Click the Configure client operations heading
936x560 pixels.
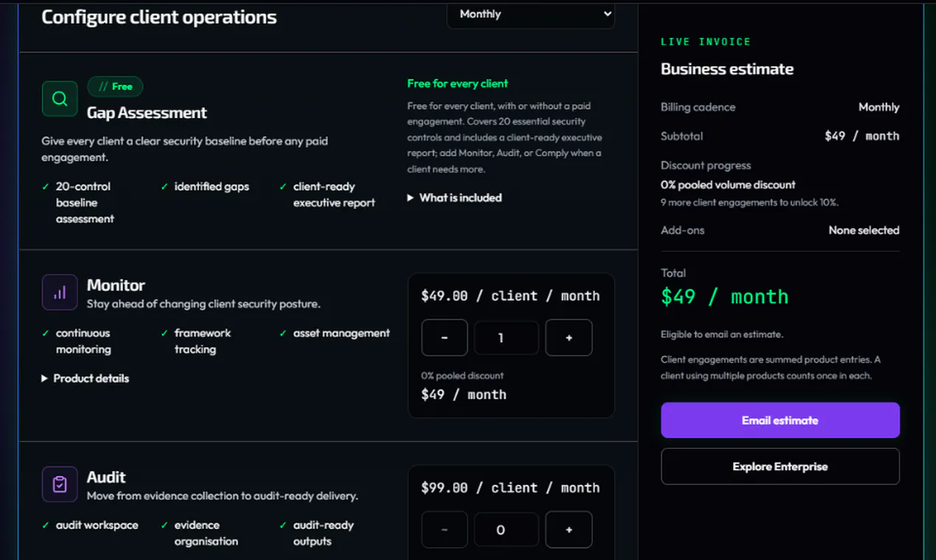click(x=159, y=17)
